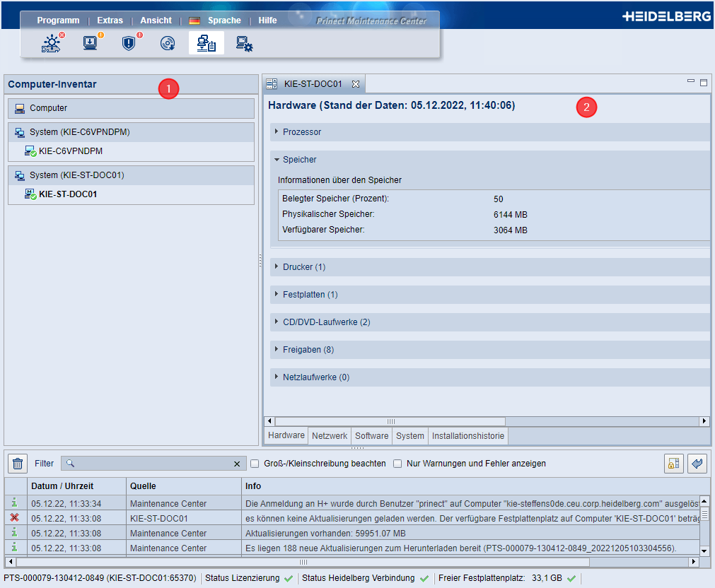Click 'KIE-ST-DOC01' in the log Quelle column
Screen dimensions: 715x588
coord(158,518)
